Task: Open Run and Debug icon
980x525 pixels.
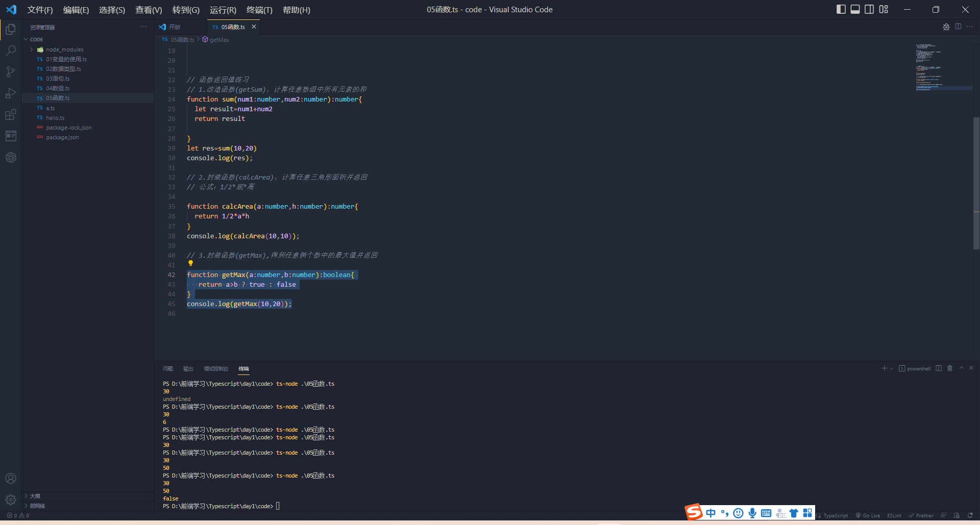Action: click(11, 93)
